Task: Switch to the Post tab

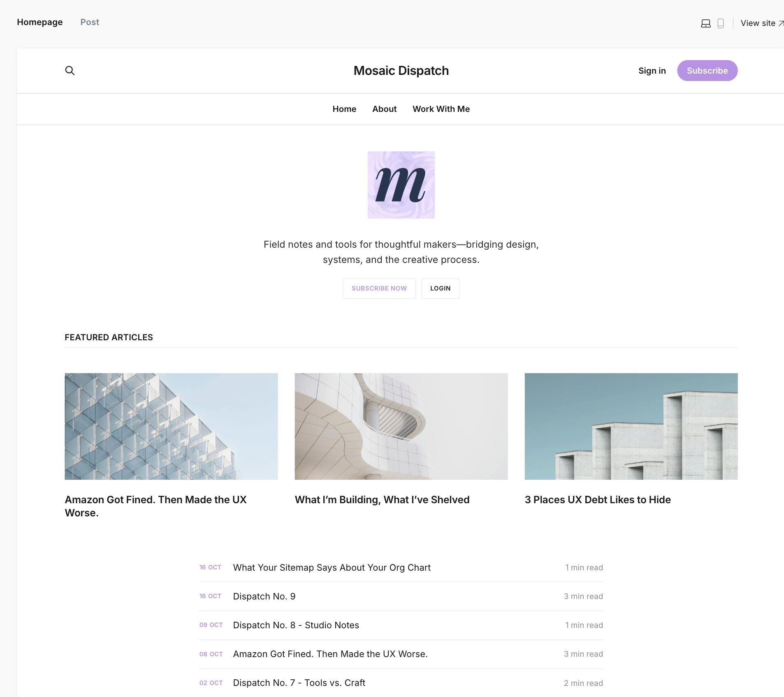Action: 90,22
